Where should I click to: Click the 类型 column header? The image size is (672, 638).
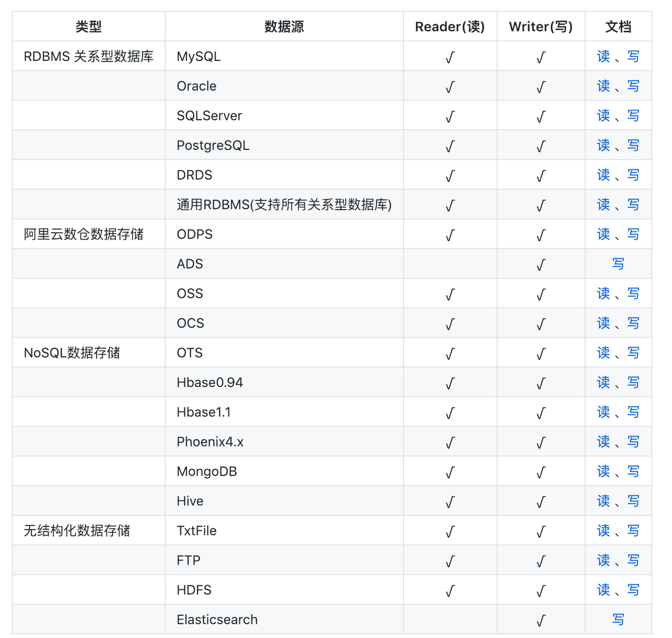tap(88, 27)
